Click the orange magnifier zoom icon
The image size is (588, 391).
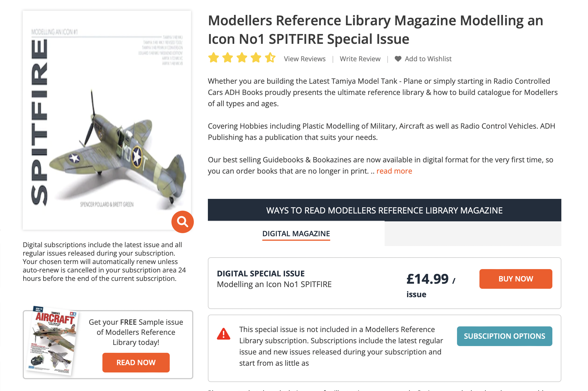(x=182, y=222)
